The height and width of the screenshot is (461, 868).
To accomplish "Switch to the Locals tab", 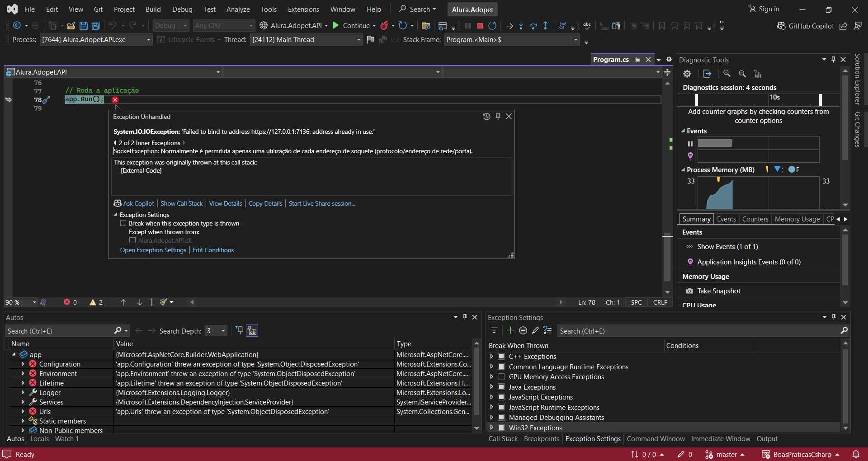I will 39,438.
